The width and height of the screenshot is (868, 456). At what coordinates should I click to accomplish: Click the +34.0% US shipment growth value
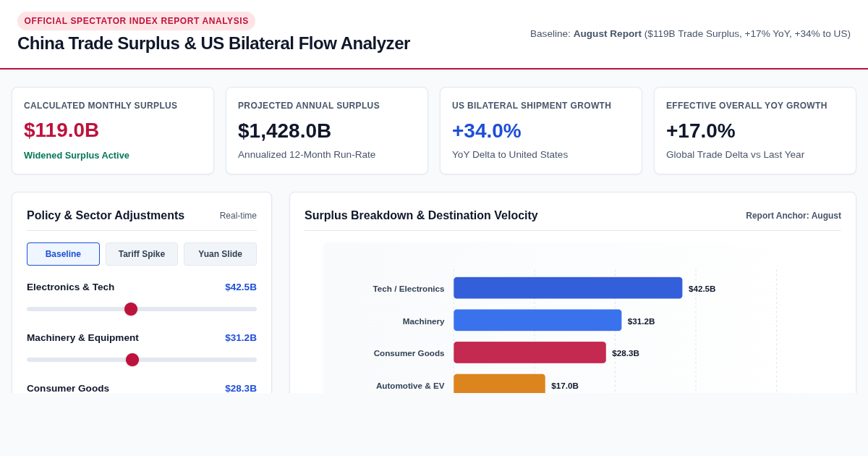coord(487,131)
